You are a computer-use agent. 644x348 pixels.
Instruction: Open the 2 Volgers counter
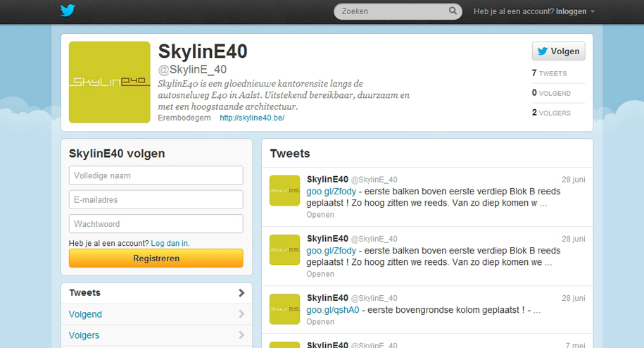551,113
